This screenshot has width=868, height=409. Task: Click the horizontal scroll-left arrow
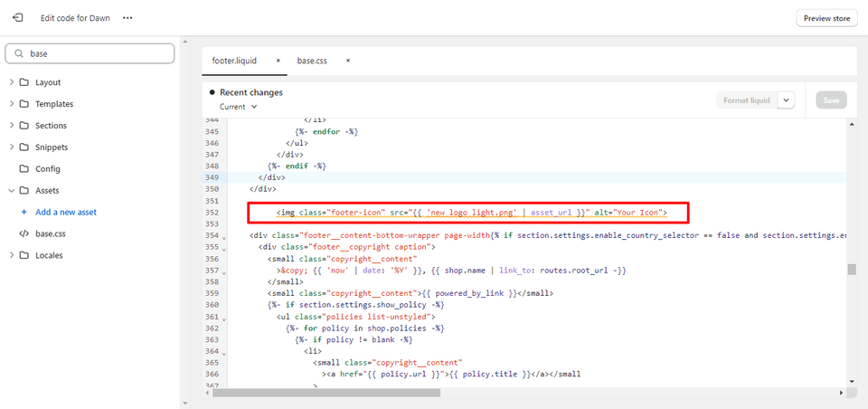208,393
